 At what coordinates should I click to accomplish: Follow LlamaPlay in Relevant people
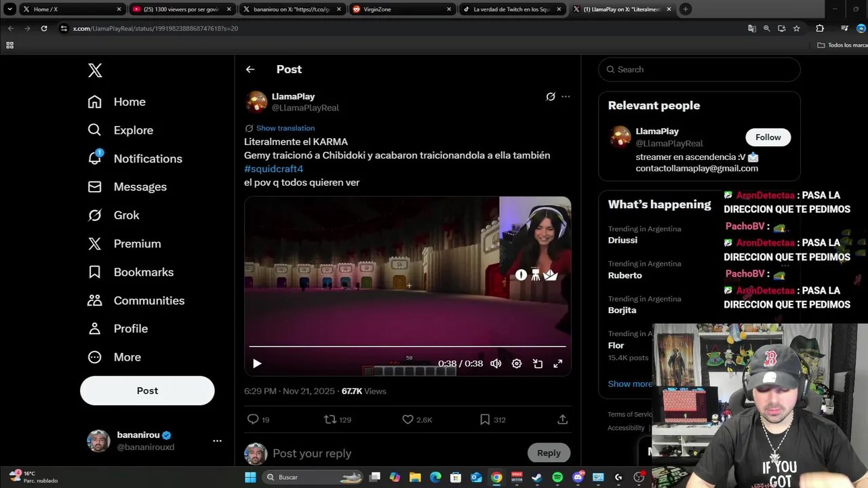click(x=768, y=137)
